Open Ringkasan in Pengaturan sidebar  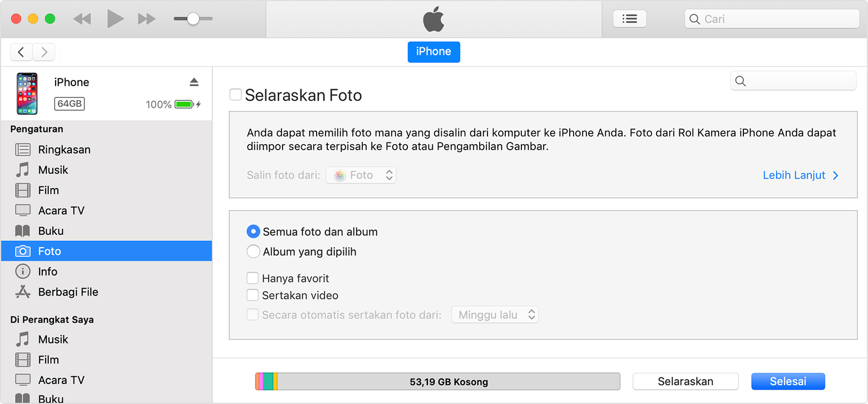click(106, 149)
